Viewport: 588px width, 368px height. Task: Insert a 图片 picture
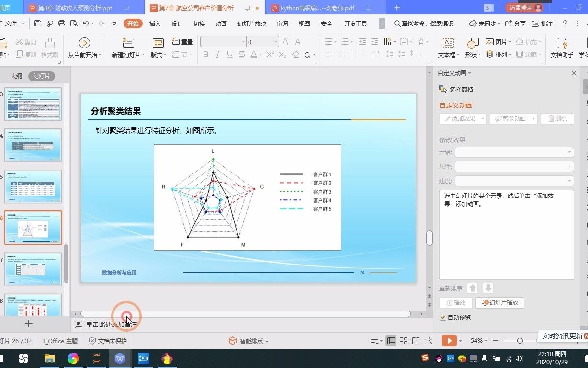point(498,42)
